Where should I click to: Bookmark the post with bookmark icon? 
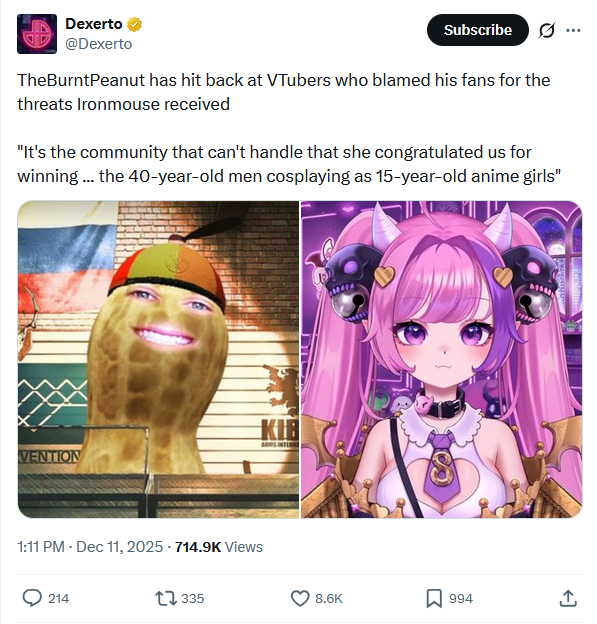point(434,599)
